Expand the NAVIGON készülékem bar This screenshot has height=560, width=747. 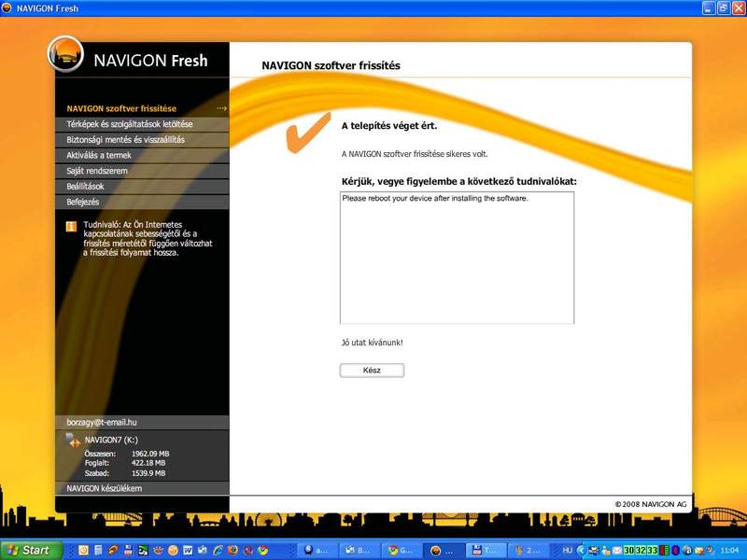coord(142,488)
